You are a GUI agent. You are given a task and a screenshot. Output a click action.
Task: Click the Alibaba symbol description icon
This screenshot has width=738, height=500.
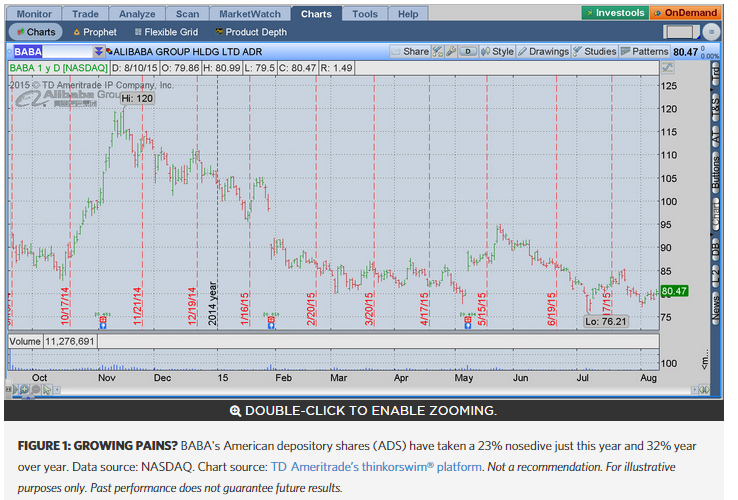point(109,51)
